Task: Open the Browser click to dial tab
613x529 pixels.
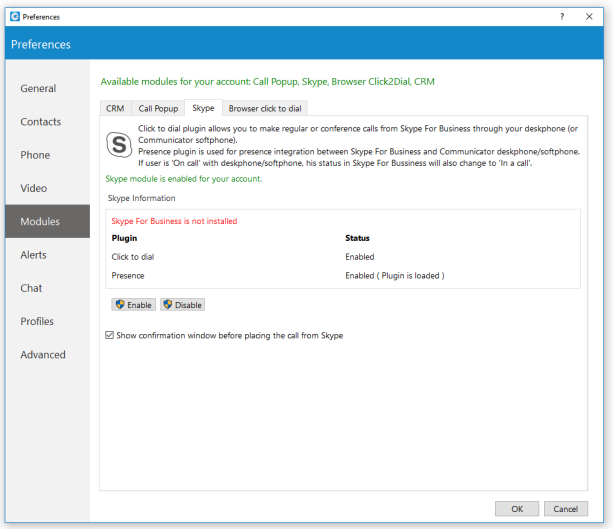Action: coord(265,108)
